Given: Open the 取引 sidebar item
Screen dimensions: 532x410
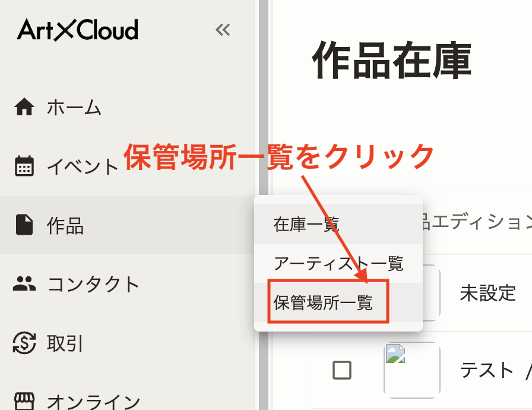Looking at the screenshot, I should coord(65,343).
